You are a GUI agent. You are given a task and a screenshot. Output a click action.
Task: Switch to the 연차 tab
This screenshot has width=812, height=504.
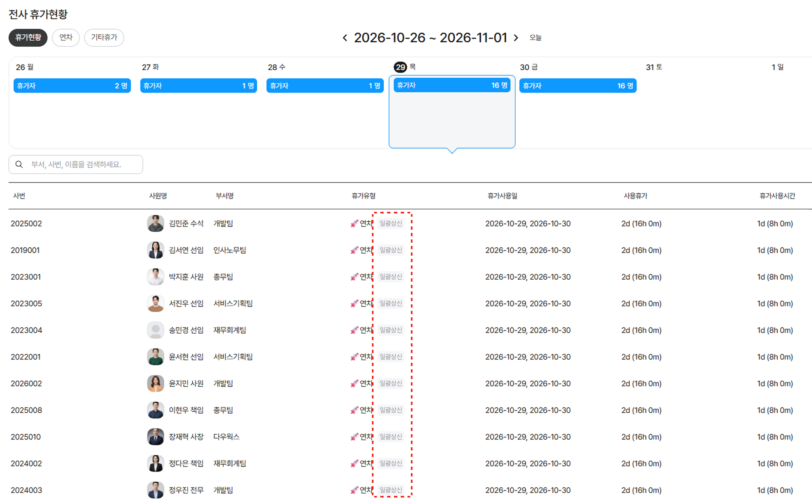coord(66,37)
